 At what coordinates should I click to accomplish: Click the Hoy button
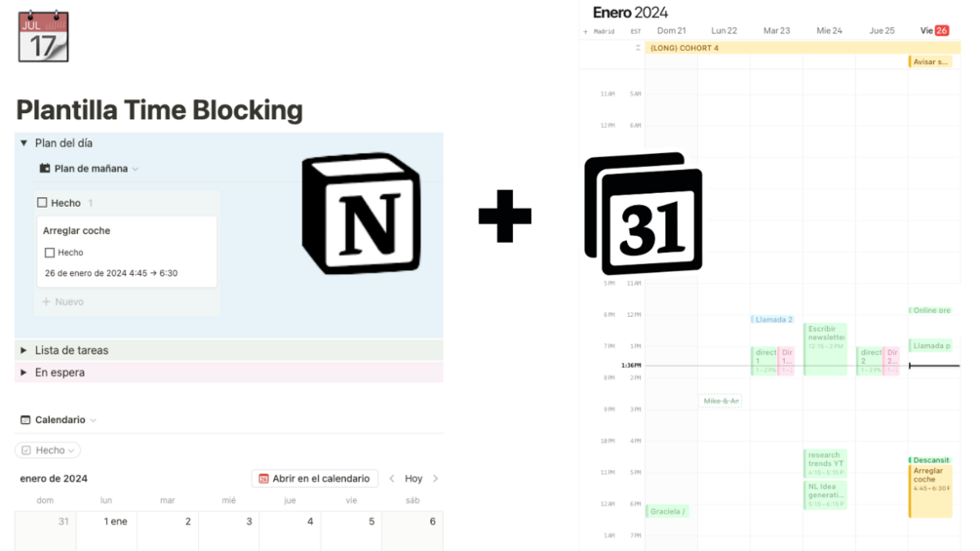[x=413, y=479]
